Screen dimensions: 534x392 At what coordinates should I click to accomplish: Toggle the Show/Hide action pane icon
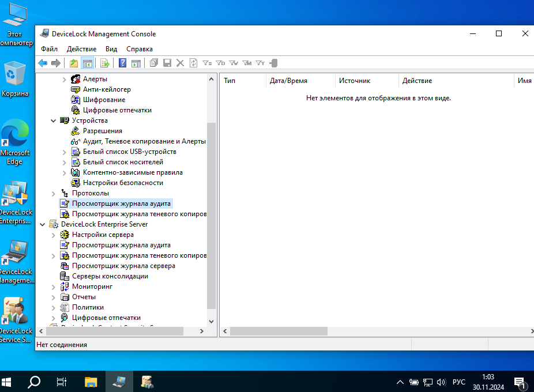[x=136, y=63]
